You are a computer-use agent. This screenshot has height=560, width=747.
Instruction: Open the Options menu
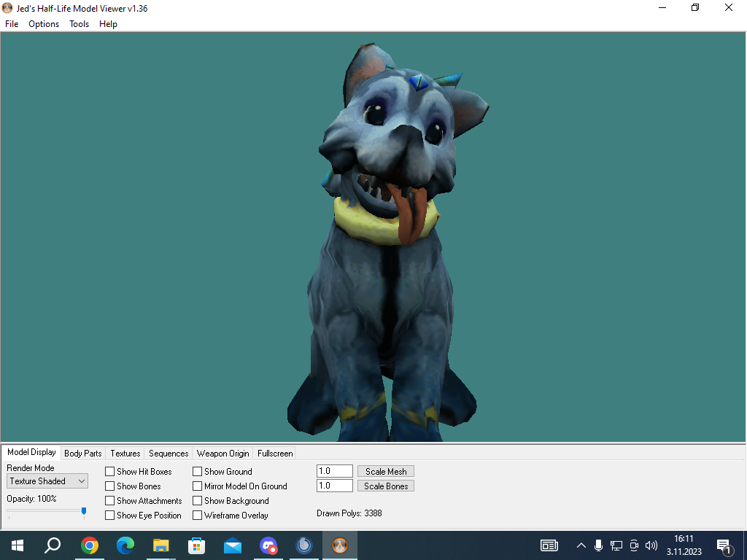[44, 24]
